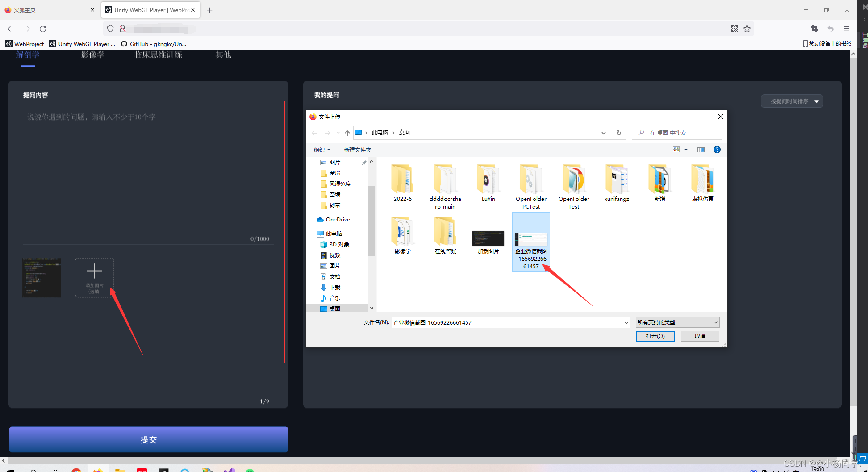This screenshot has width=868, height=472.
Task: Open the 组织 menu dropdown
Action: click(322, 150)
